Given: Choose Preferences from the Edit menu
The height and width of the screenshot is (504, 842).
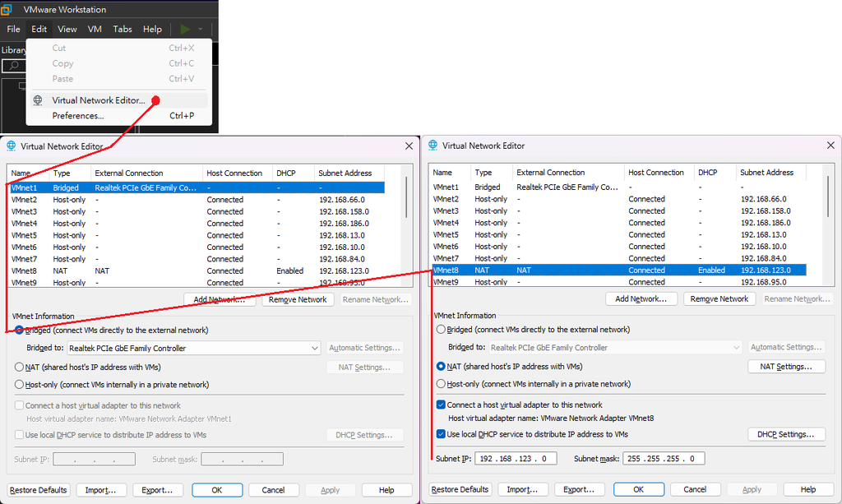Looking at the screenshot, I should click(118, 115).
